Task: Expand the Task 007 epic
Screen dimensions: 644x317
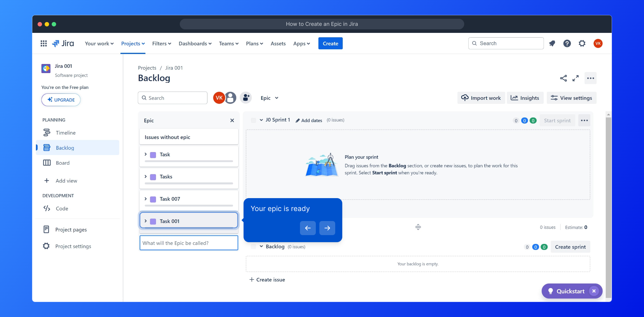Action: 146,199
